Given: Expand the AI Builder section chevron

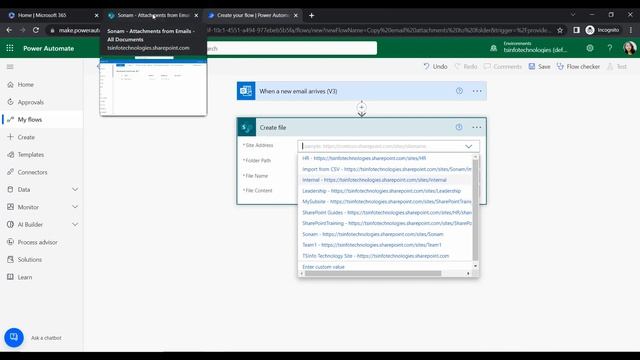Looking at the screenshot, I should click(75, 224).
